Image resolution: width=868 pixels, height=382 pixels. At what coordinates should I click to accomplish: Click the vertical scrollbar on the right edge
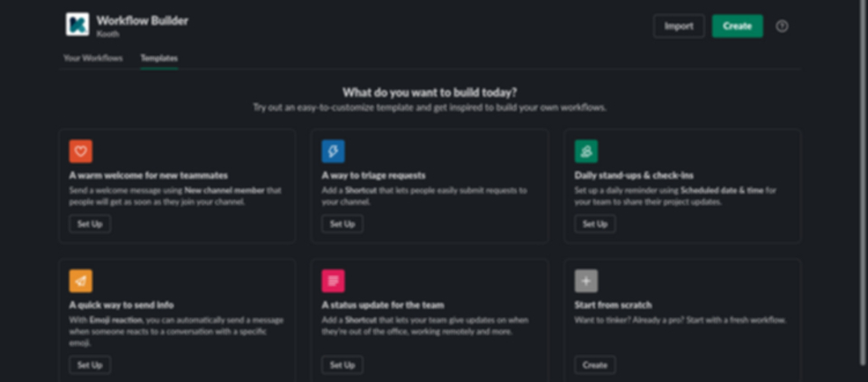pos(863,183)
